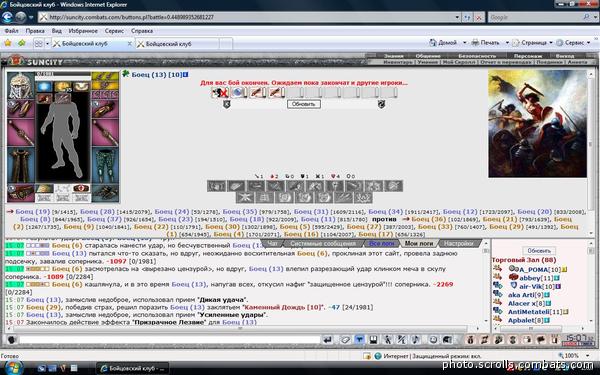Click the Боец (19) fighter link in team list
600x375 pixels.
click(33, 212)
